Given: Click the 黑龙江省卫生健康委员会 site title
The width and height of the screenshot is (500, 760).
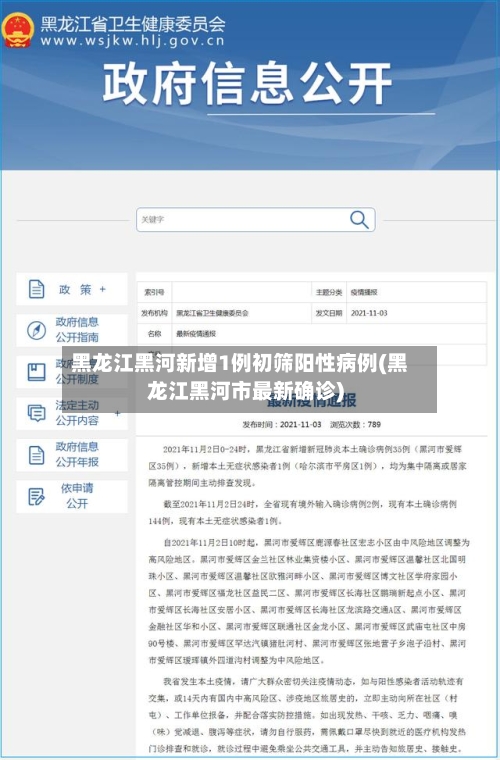Looking at the screenshot, I should (x=133, y=23).
